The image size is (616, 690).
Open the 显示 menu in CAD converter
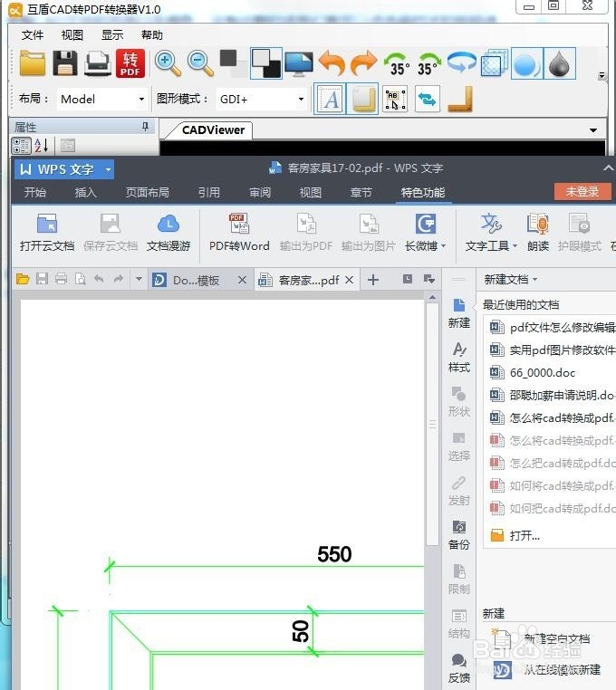click(112, 34)
